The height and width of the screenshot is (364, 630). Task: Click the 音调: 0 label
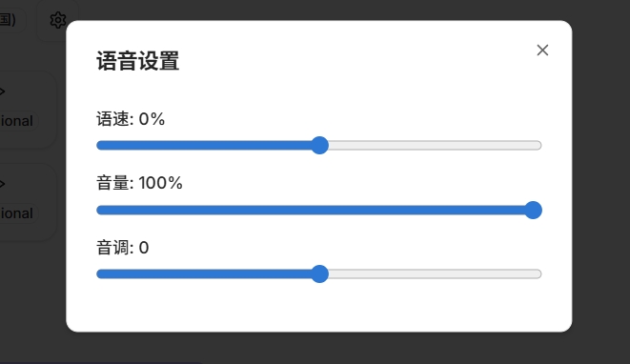[x=123, y=248]
